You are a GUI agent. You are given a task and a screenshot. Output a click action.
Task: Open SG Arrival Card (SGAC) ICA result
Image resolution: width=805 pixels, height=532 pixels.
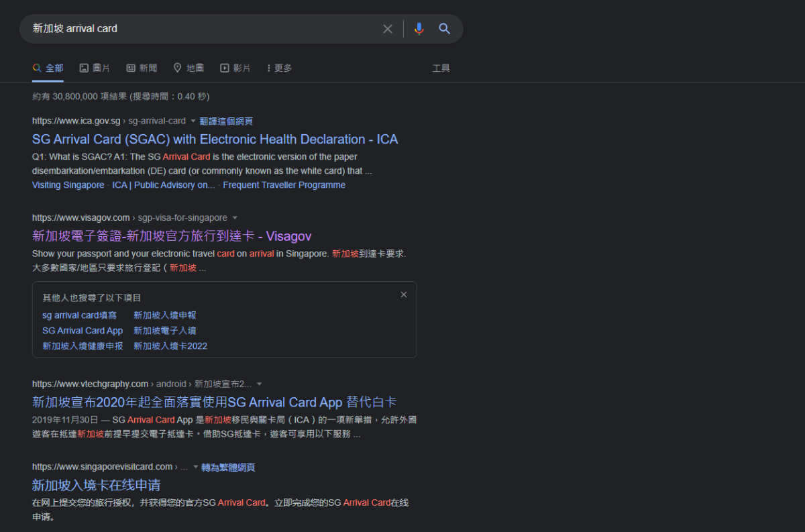(x=215, y=140)
